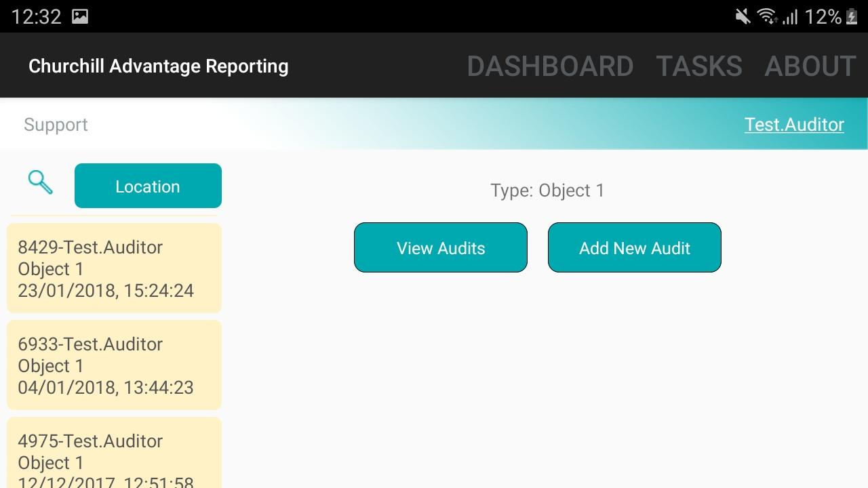Tap the date 23/01/2018, 15:24:24
Image resolution: width=868 pixels, height=488 pixels.
106,291
